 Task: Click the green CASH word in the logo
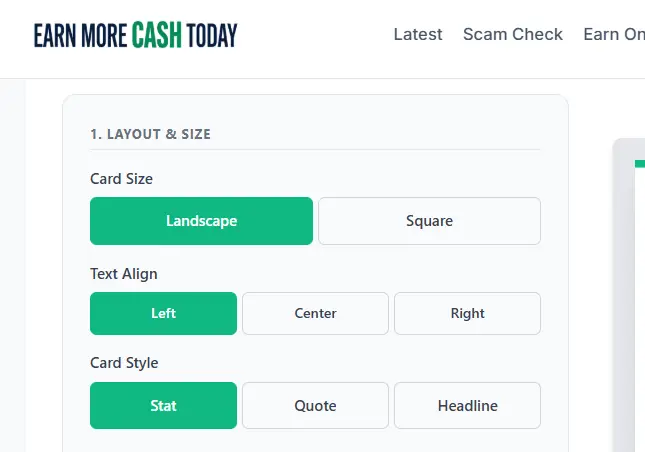156,36
